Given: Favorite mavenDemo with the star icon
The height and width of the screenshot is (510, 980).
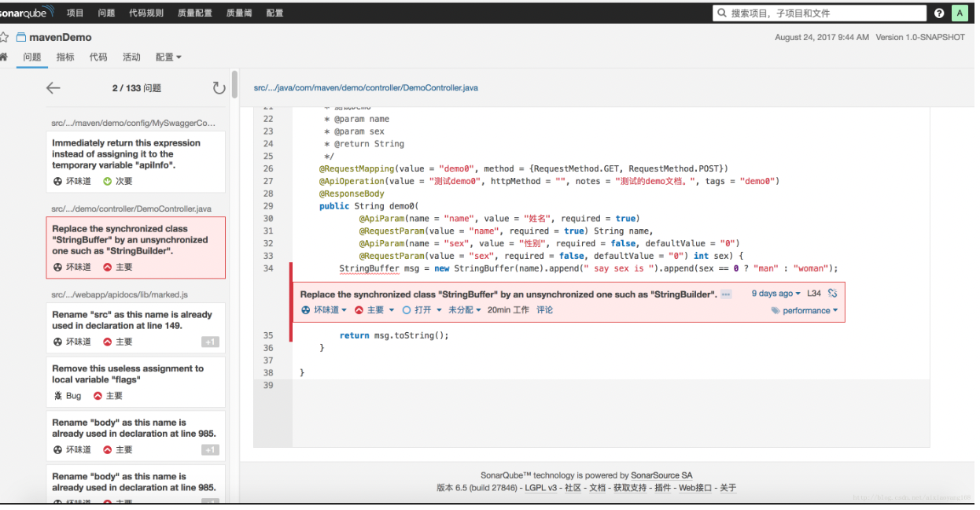Looking at the screenshot, I should coord(5,37).
